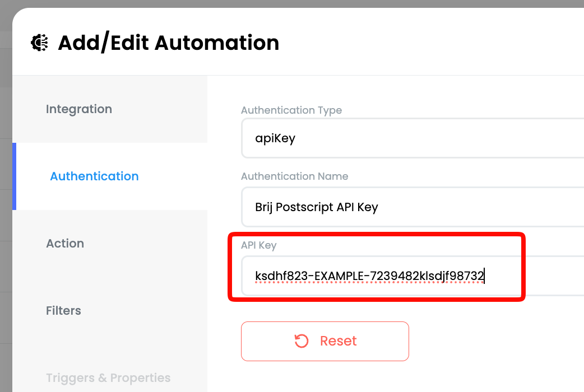Click the blue active-tab indicator bar

click(x=14, y=176)
